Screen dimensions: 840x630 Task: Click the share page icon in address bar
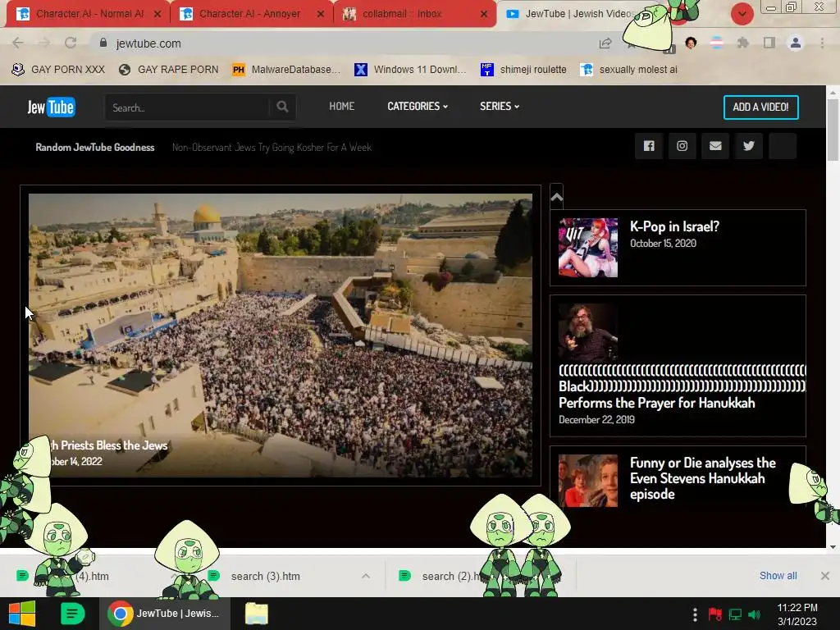point(605,43)
